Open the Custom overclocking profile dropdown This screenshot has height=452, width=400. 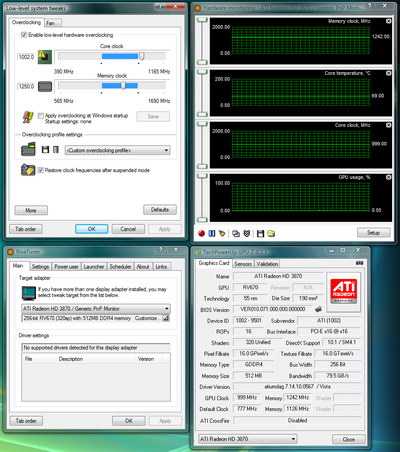[118, 150]
